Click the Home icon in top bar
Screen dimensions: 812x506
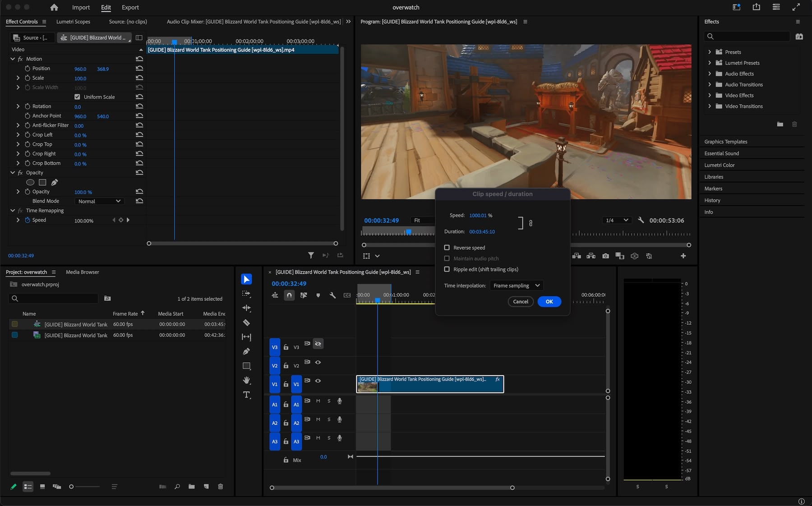[54, 7]
